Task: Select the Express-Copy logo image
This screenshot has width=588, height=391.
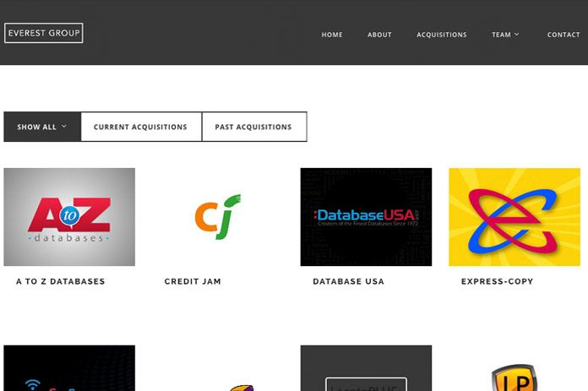Action: [x=514, y=217]
